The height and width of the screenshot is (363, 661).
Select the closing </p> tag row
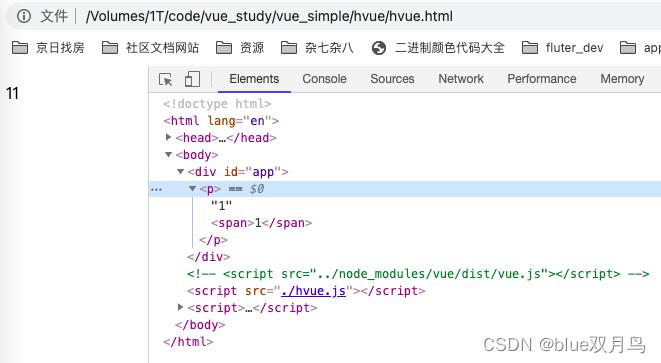(213, 240)
